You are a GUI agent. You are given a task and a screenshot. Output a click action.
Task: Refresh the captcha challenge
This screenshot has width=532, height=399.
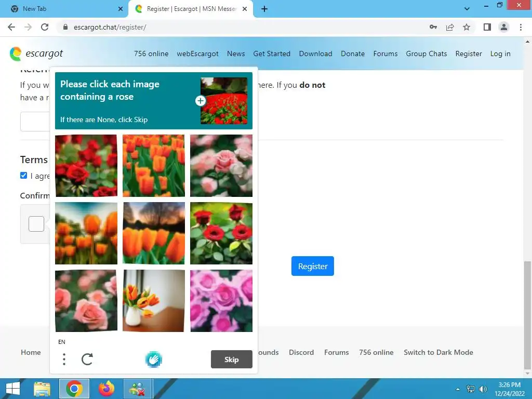(x=87, y=360)
